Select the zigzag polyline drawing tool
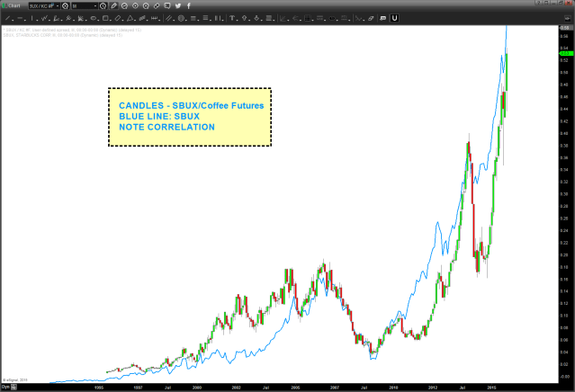The image size is (575, 392). 44,18
